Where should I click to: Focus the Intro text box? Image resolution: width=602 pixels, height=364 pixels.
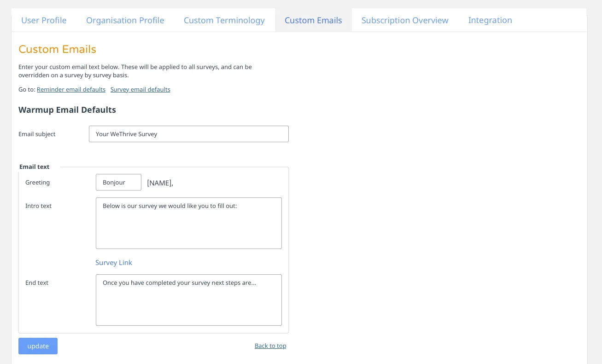[x=189, y=223]
